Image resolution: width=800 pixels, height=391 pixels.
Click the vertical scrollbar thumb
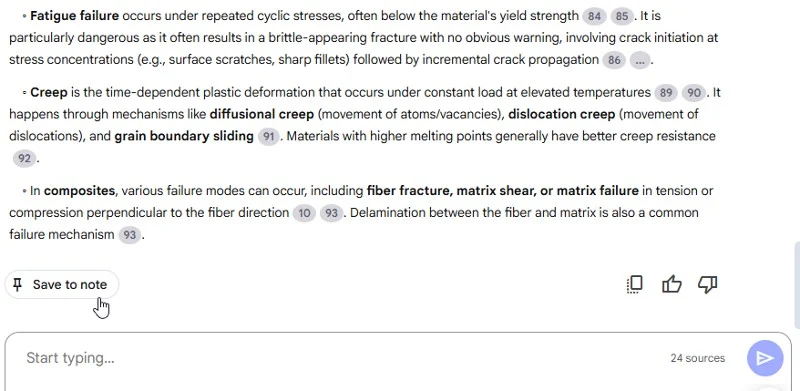[x=797, y=286]
